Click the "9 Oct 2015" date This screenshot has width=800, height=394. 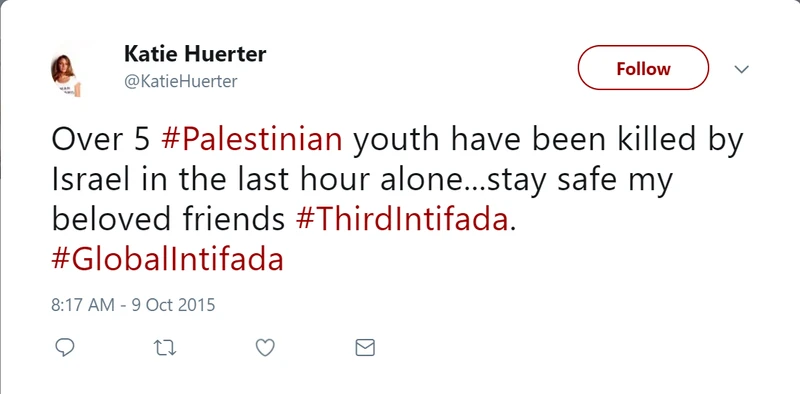(x=173, y=305)
